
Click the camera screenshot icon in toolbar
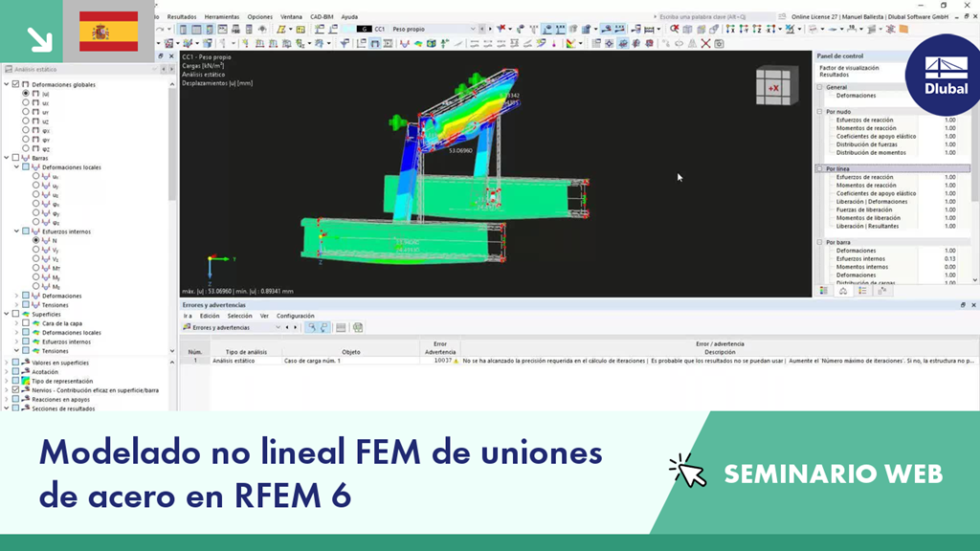pyautogui.click(x=720, y=44)
